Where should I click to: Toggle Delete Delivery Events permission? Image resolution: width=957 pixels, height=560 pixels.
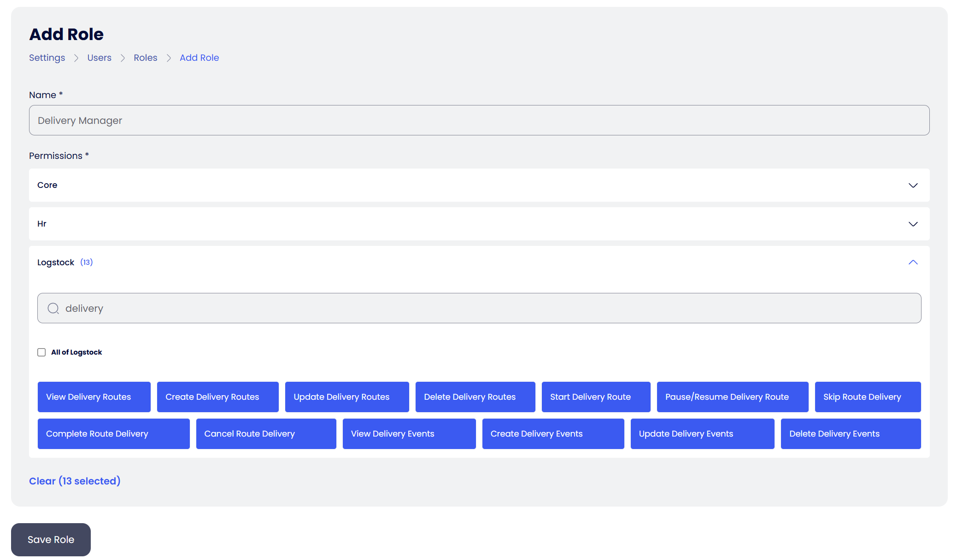pos(850,433)
